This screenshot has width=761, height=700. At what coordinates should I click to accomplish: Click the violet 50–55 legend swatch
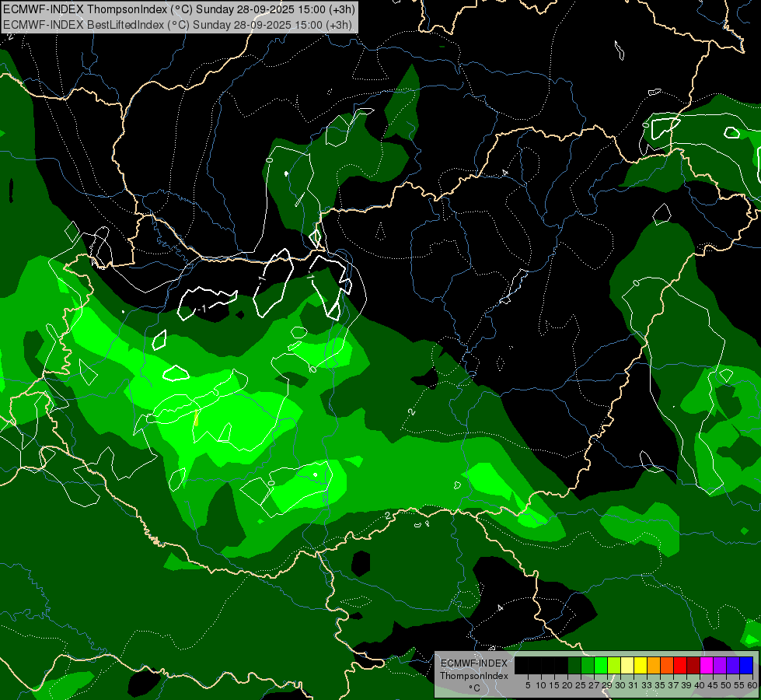coord(732,665)
